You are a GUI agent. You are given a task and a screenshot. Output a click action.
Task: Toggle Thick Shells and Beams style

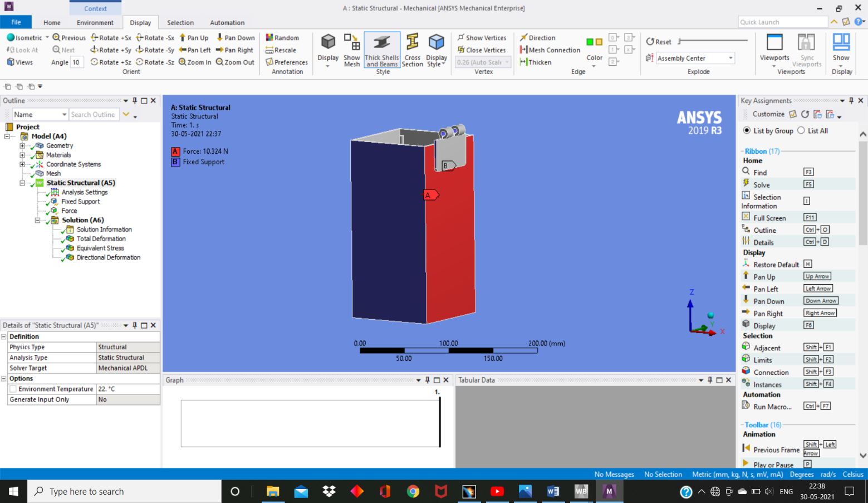pyautogui.click(x=382, y=50)
